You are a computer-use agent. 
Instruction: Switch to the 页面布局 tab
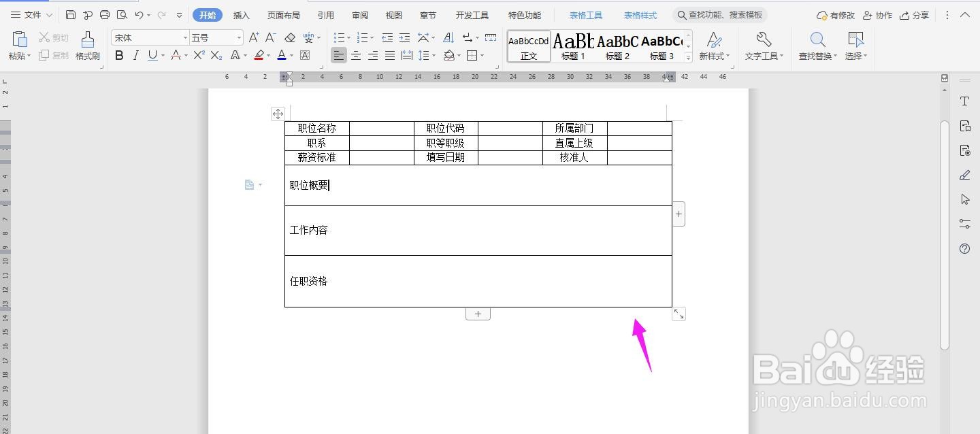click(283, 15)
